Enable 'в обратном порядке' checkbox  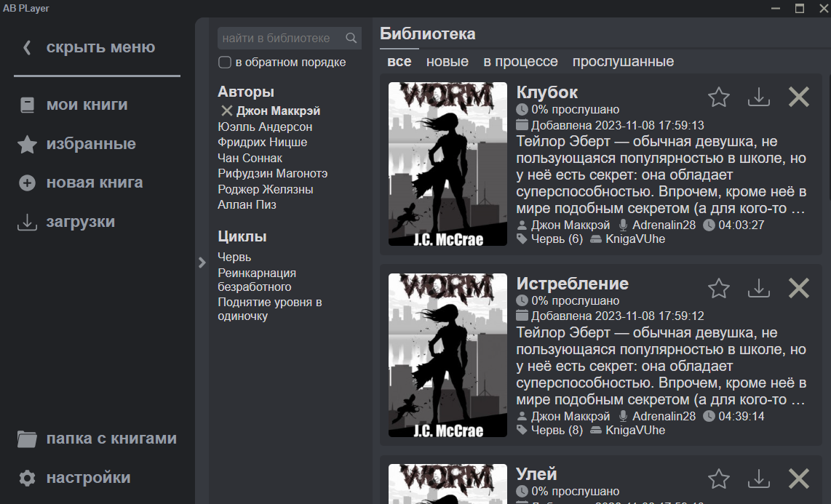point(225,63)
